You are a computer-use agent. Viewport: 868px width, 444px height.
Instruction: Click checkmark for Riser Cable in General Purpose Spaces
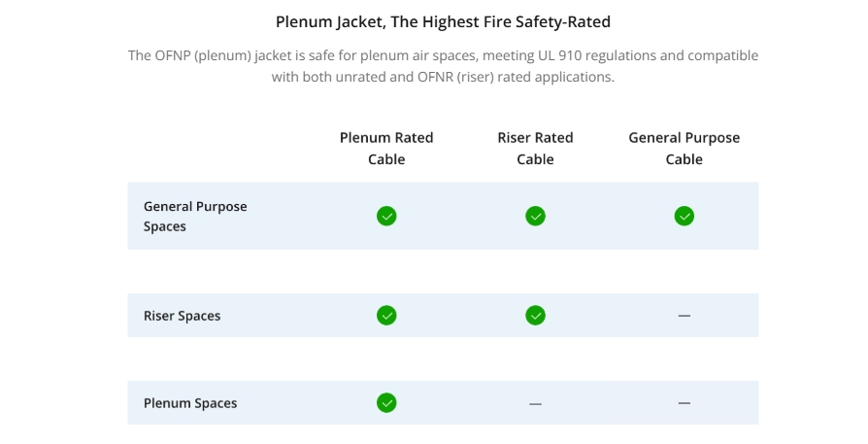click(535, 216)
